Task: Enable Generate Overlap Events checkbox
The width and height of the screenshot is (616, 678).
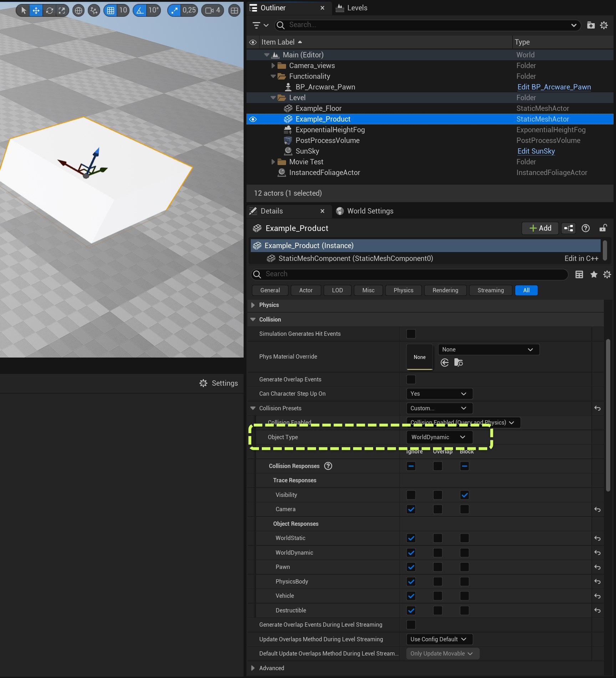Action: [x=411, y=379]
